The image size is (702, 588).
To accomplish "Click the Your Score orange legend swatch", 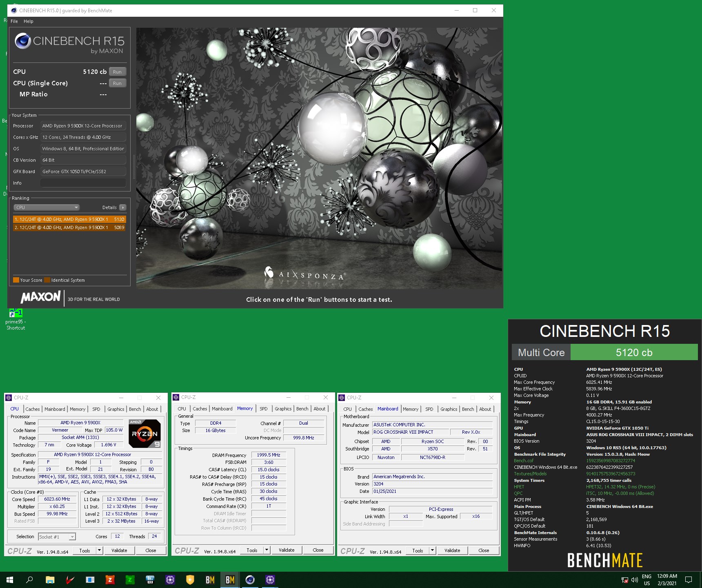I will pos(16,280).
